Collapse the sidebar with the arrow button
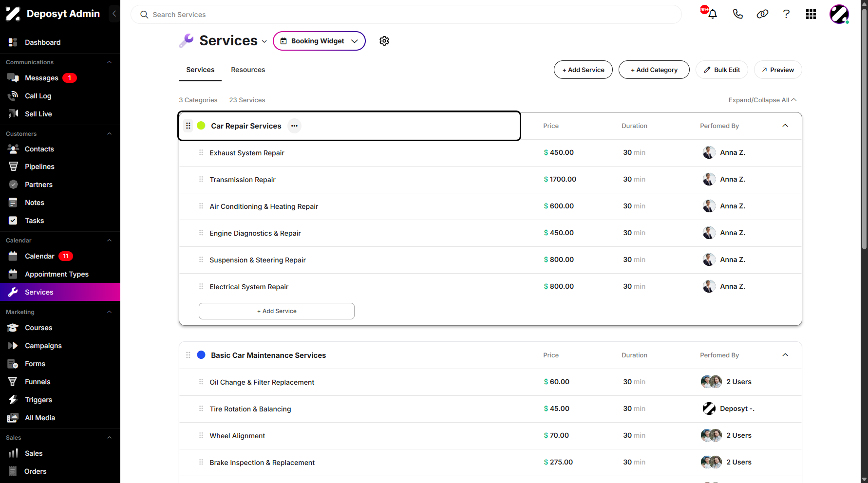This screenshot has width=868, height=483. click(114, 14)
